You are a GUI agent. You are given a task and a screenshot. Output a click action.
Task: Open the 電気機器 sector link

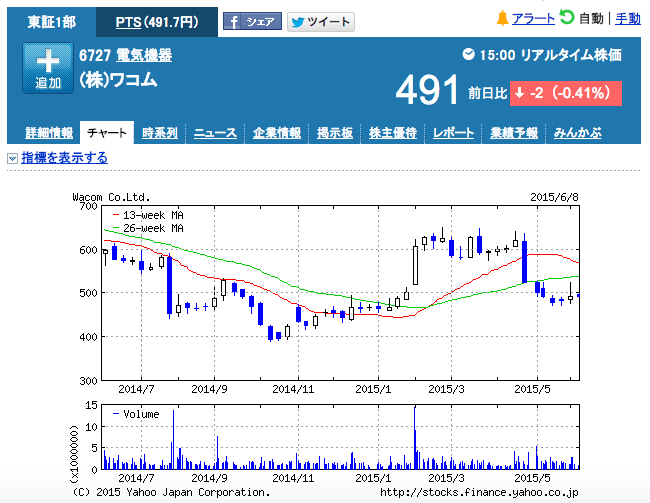pyautogui.click(x=144, y=55)
